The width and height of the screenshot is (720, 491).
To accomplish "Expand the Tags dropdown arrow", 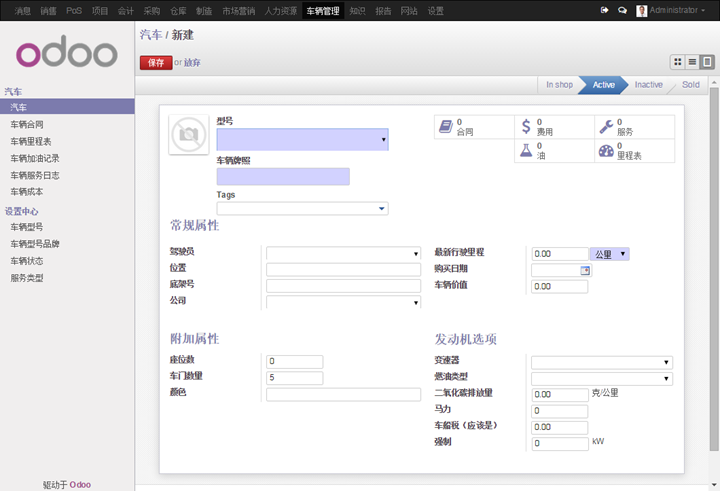I will (381, 209).
